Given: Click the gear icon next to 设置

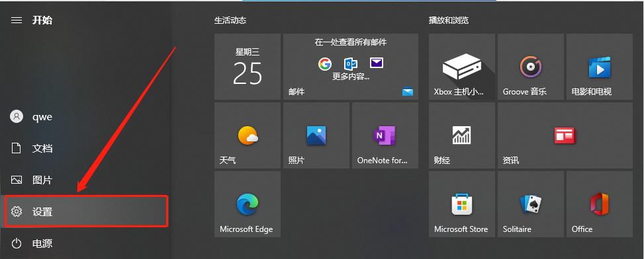Looking at the screenshot, I should (17, 211).
